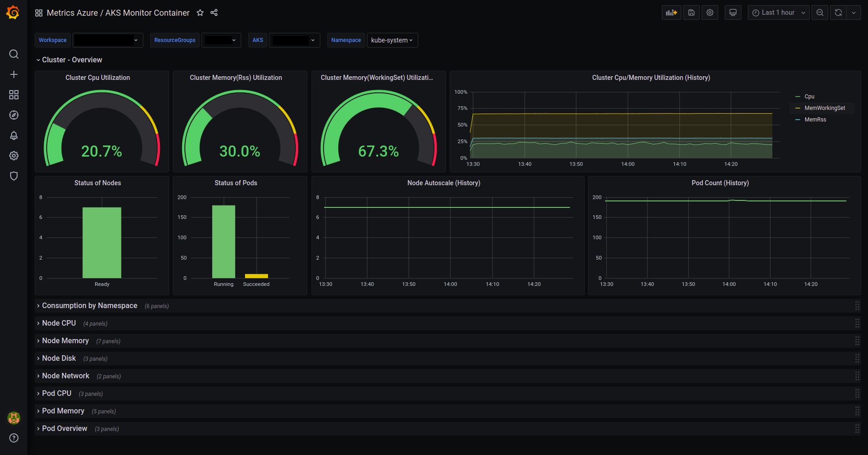Toggle MemWorkingSet series visibility in legend
The width and height of the screenshot is (868, 455).
point(825,108)
